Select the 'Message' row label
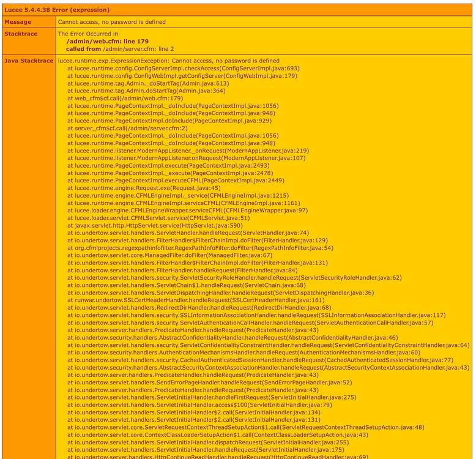The width and height of the screenshot is (476, 459). 18,22
